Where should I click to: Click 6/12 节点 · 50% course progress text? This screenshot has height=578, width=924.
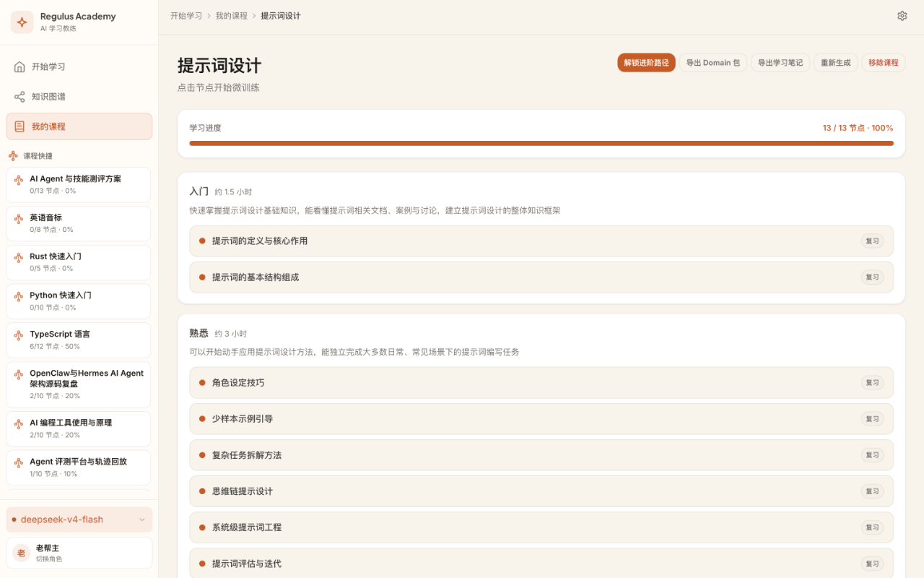pos(55,347)
